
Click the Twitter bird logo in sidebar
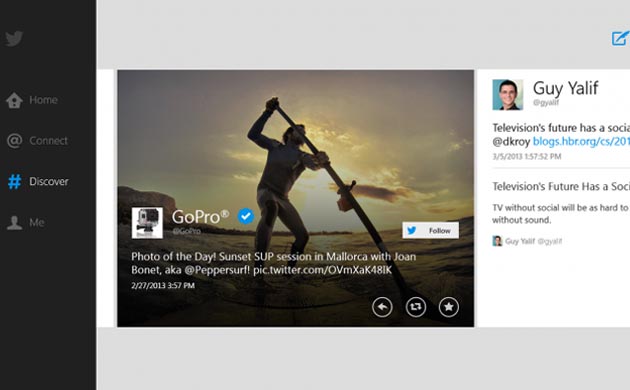click(x=14, y=39)
